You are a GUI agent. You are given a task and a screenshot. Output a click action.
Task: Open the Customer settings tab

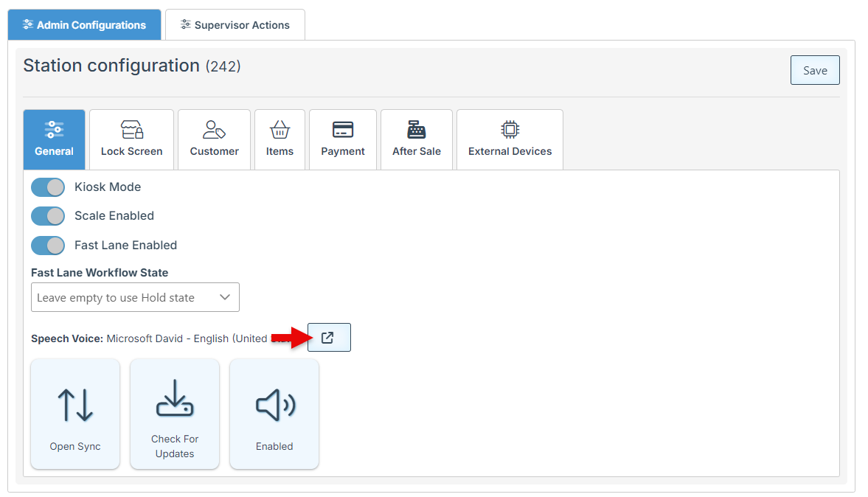(215, 140)
